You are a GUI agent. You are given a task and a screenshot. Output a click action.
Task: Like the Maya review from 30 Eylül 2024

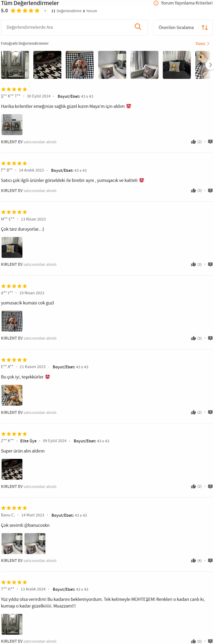193,142
